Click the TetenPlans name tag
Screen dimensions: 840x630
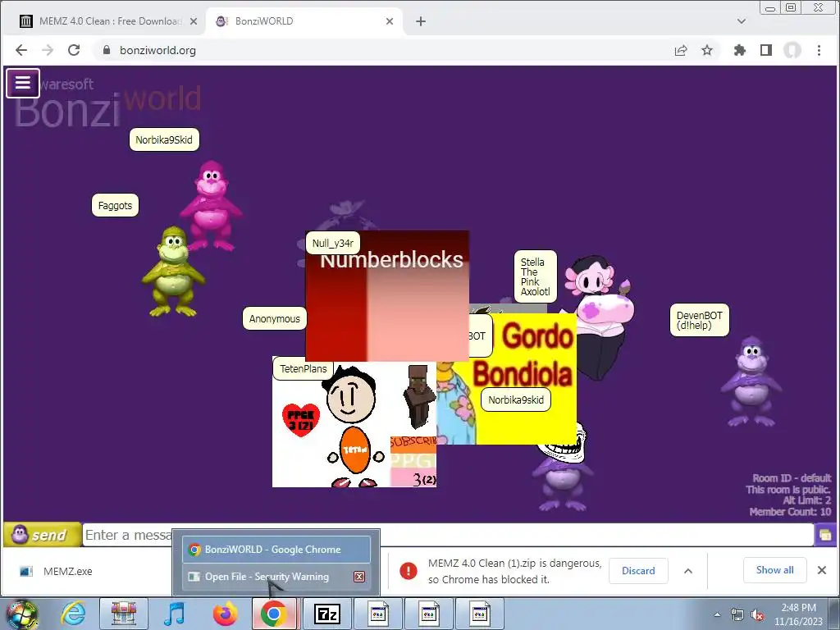click(304, 368)
